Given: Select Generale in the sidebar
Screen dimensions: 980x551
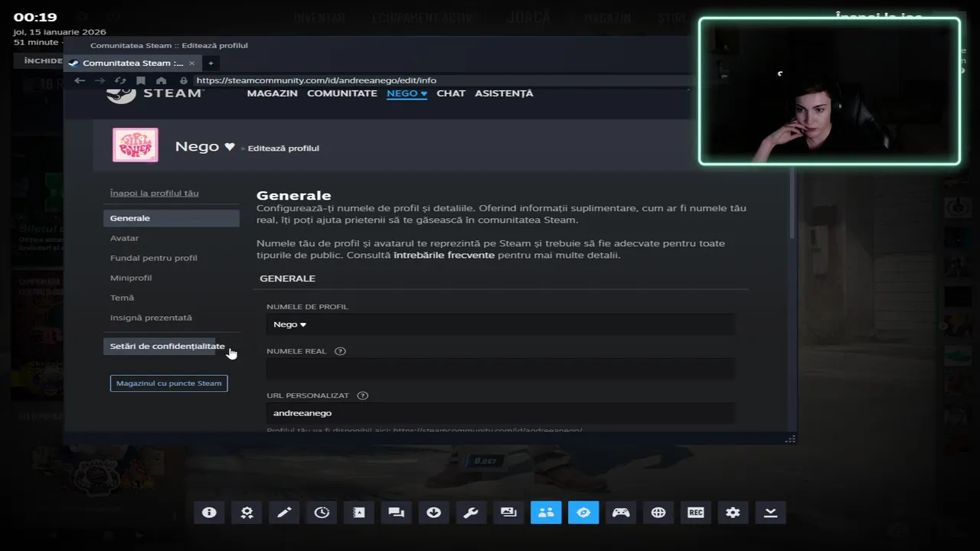Looking at the screenshot, I should [171, 218].
